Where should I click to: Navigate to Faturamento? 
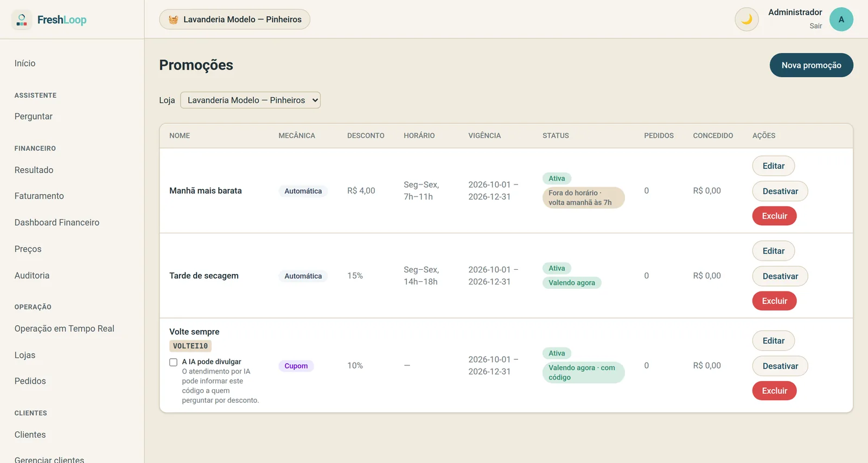click(39, 196)
